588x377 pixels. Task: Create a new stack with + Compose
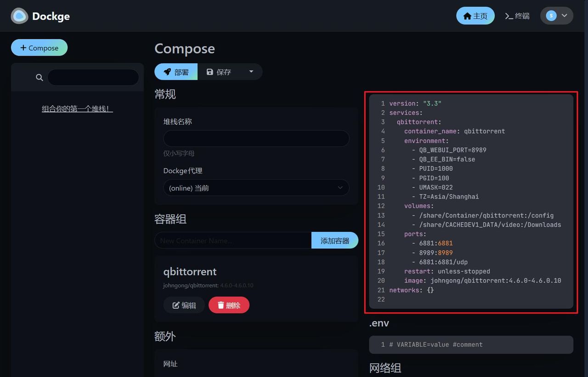click(39, 48)
